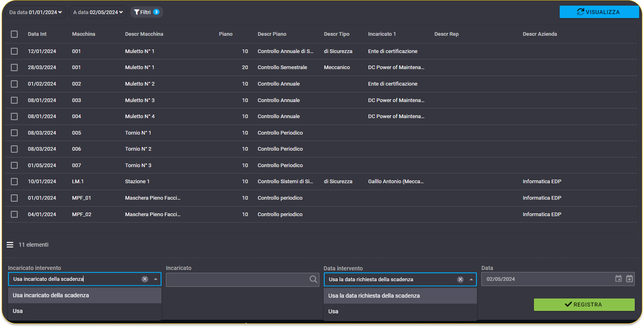
Task: Check the Muletto N° 3 row checkbox
Action: click(14, 100)
